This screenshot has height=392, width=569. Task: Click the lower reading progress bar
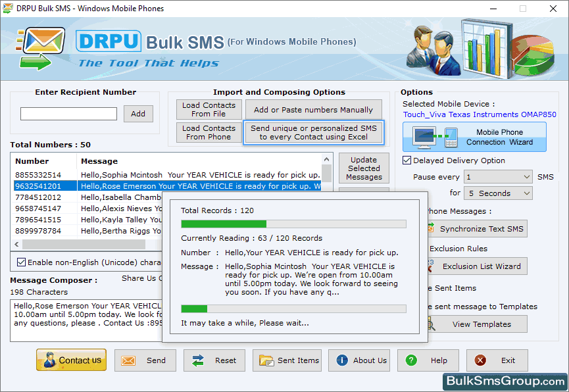[x=293, y=309]
